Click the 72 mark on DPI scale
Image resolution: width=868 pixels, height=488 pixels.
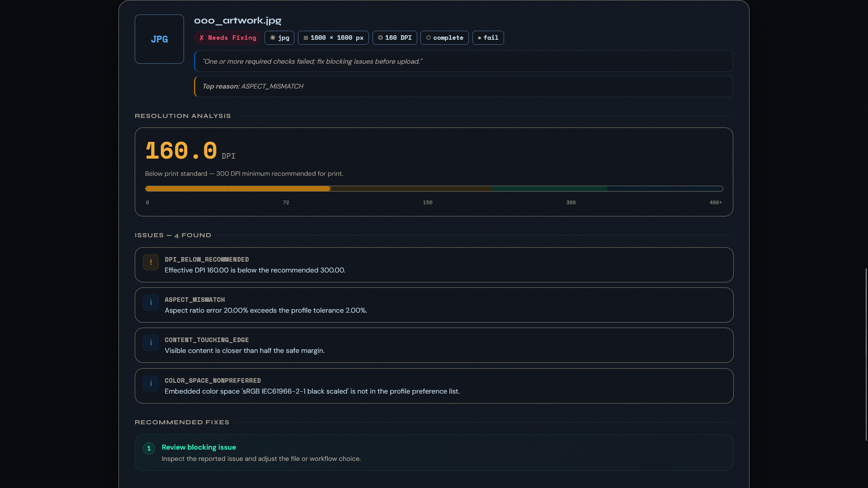coord(286,202)
